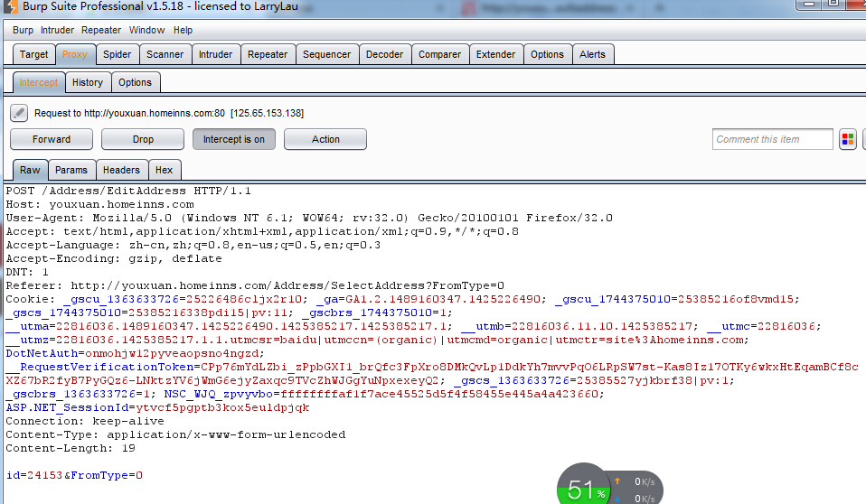Select the Raw request view tab

click(30, 170)
